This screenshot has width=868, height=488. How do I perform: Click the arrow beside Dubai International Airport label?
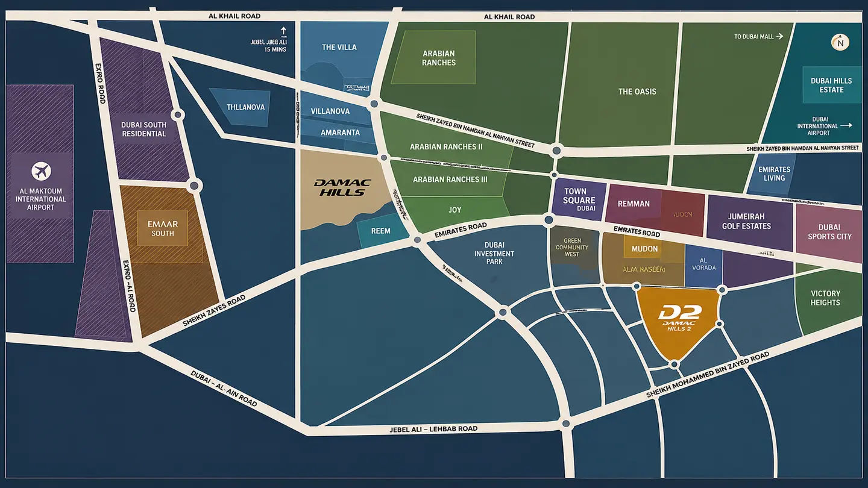pyautogui.click(x=846, y=125)
